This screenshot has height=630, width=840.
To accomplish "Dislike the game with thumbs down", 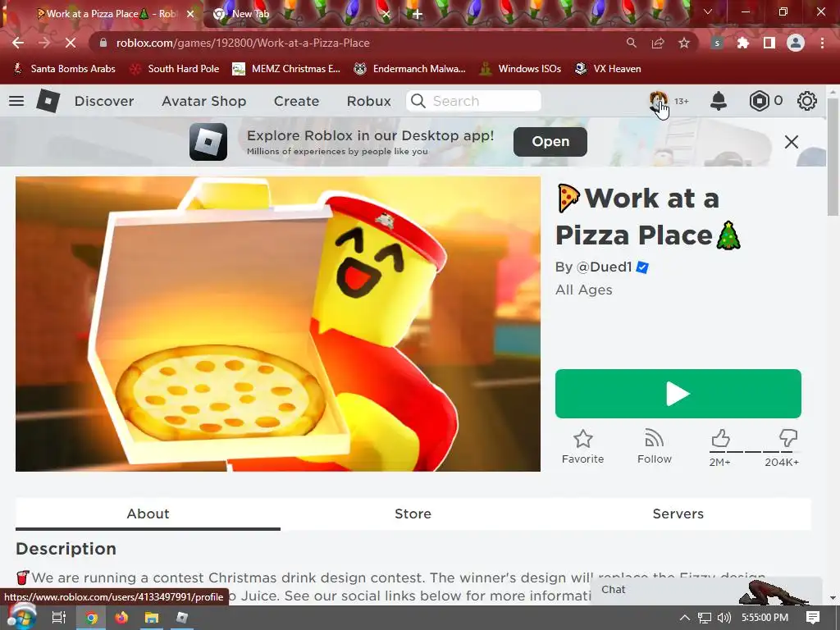I will coord(788,438).
